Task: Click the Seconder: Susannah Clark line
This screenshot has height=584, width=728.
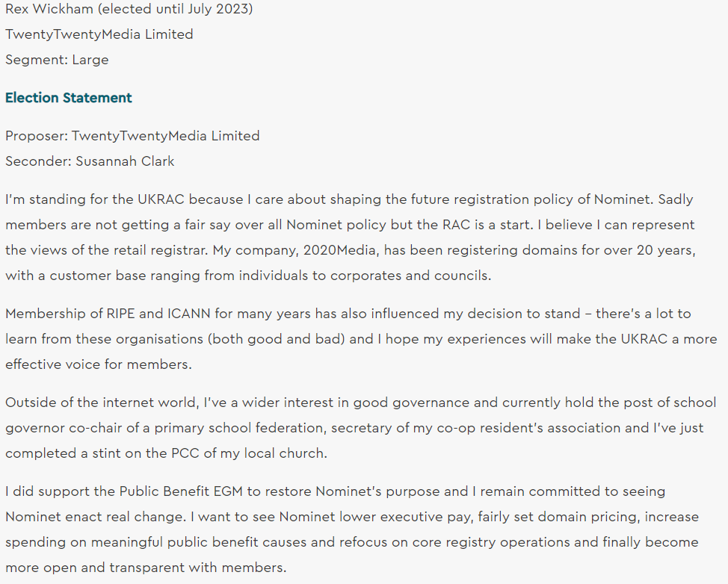Action: [90, 161]
